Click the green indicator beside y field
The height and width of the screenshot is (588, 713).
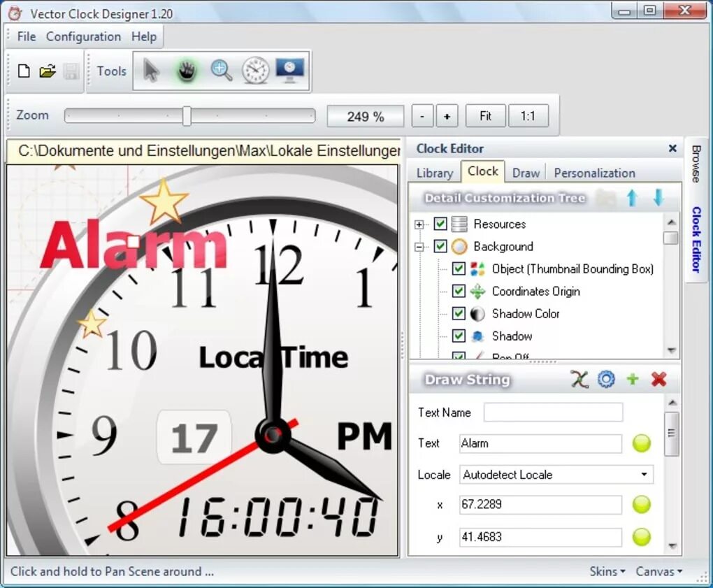click(x=642, y=537)
